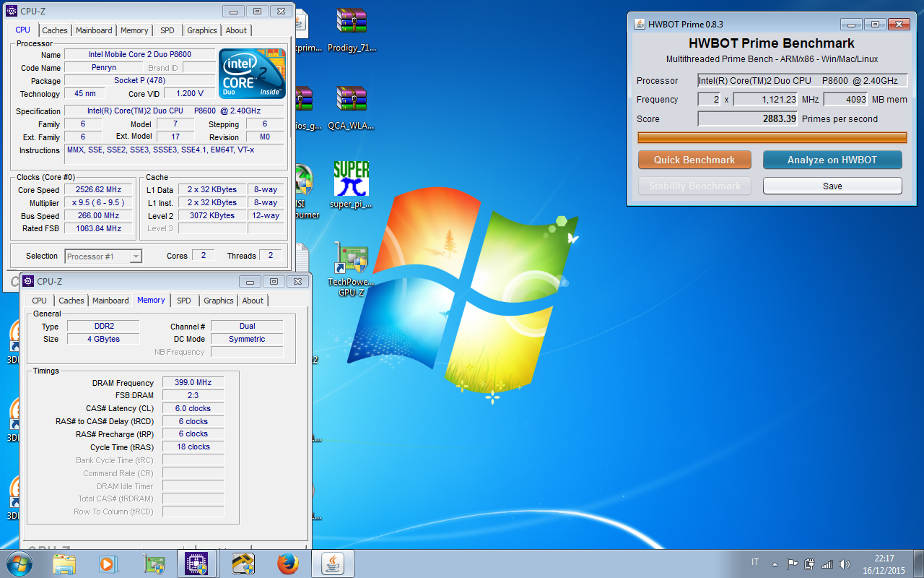Click the Intel Mobile Core 2 Duo P8600 name value
Screen dimensions: 924x578
click(140, 54)
